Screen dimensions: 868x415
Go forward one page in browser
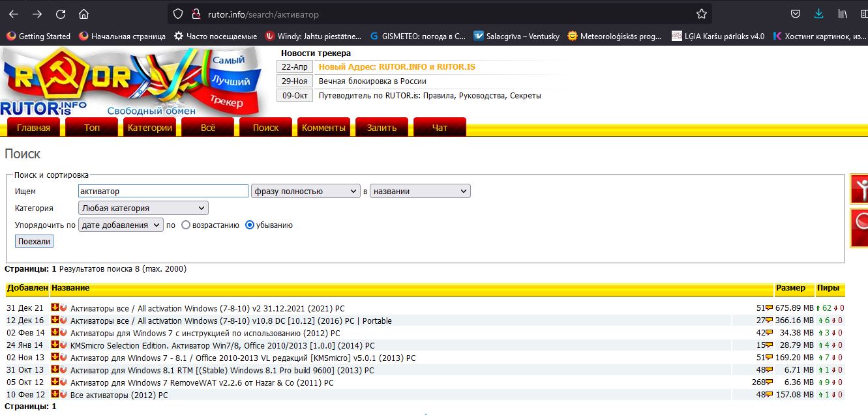pyautogui.click(x=37, y=14)
